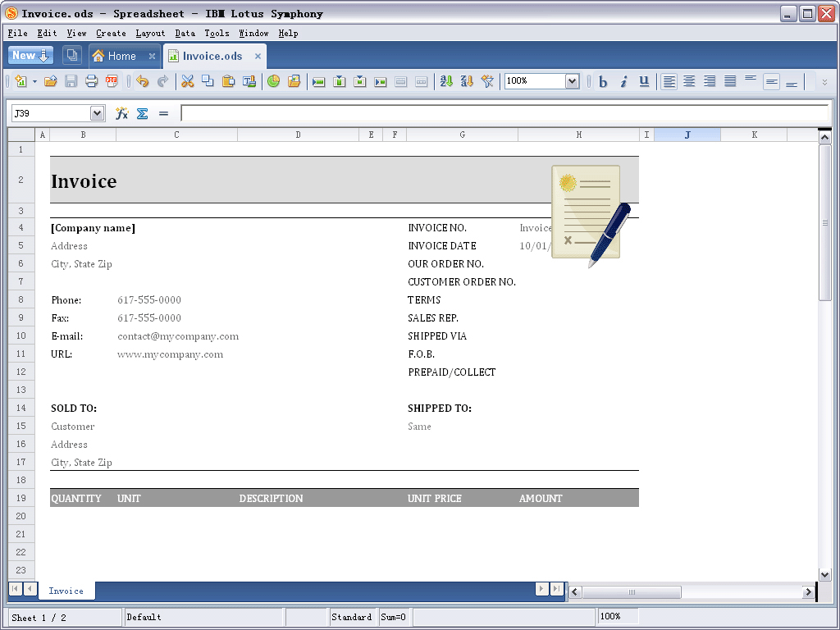Apply center alignment to the selection
The image size is (840, 630).
[689, 81]
